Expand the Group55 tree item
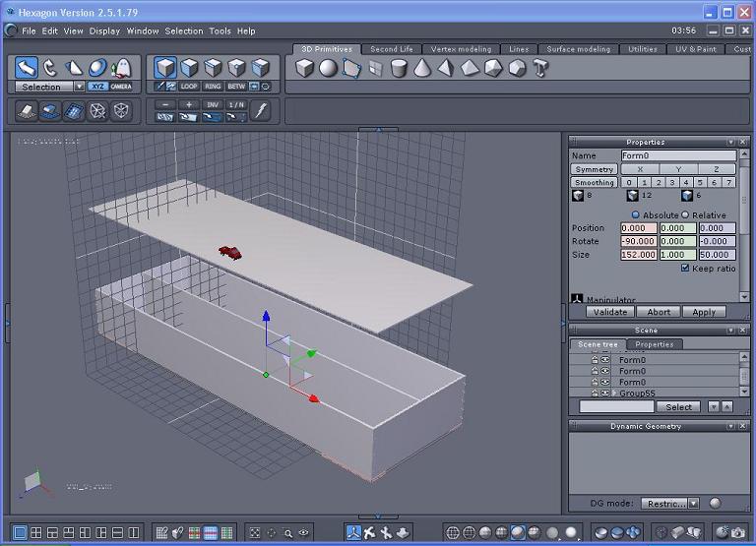The height and width of the screenshot is (546, 756). (x=615, y=393)
